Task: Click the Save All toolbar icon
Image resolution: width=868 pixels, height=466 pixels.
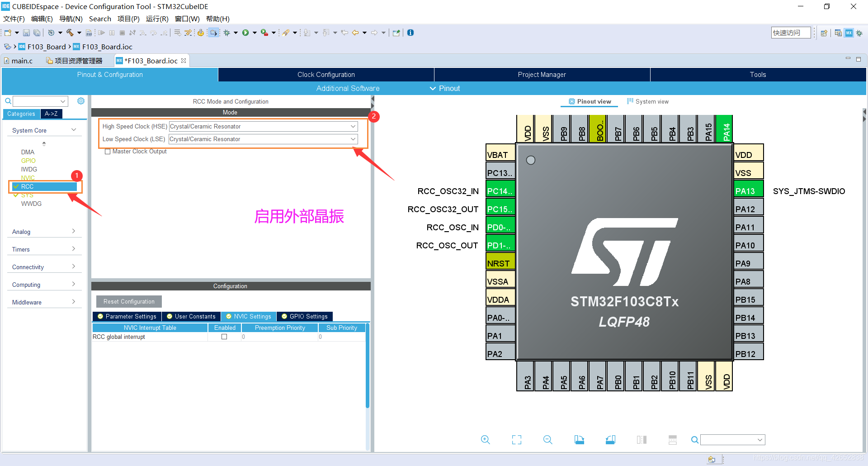Action: coord(37,33)
